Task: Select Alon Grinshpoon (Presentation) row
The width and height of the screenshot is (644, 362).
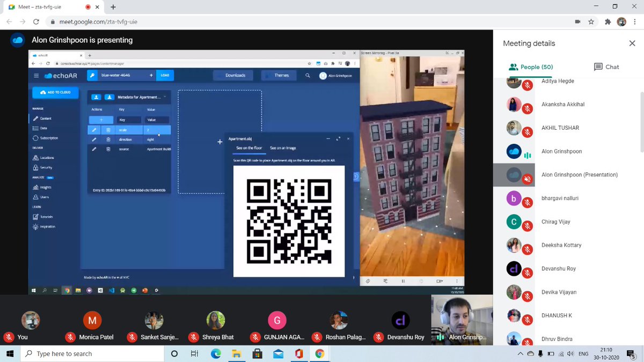Action: pyautogui.click(x=566, y=175)
